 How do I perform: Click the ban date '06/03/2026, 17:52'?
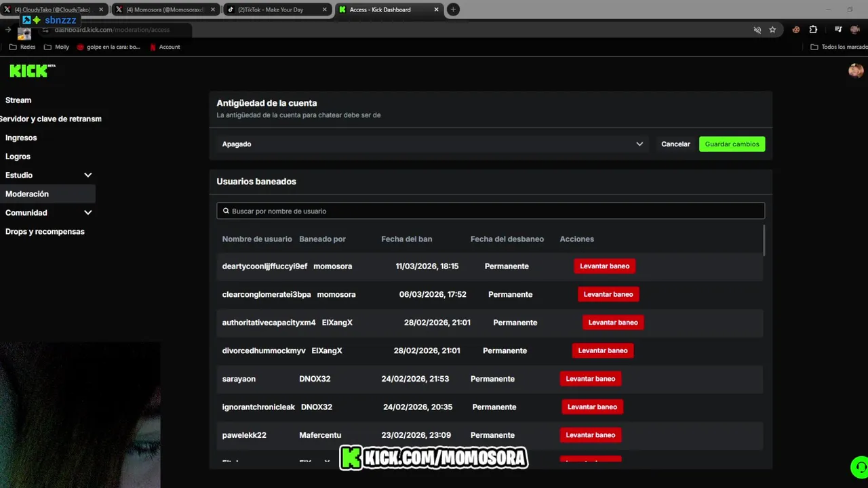click(433, 295)
